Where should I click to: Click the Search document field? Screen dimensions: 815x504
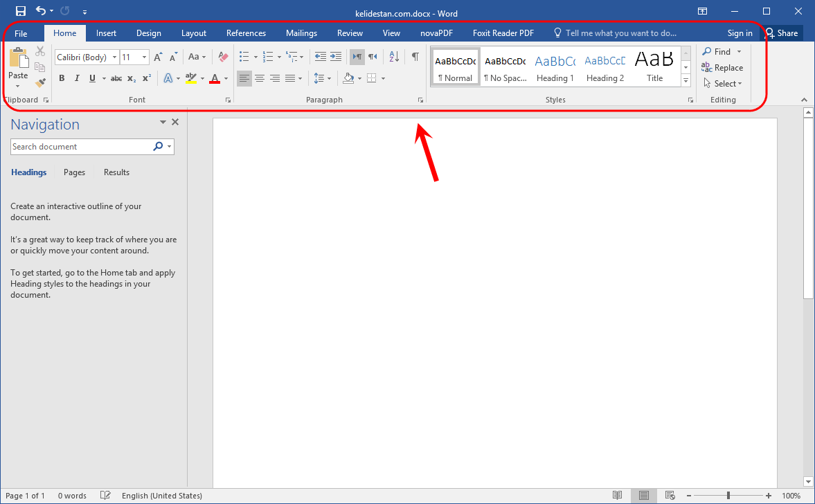point(81,147)
